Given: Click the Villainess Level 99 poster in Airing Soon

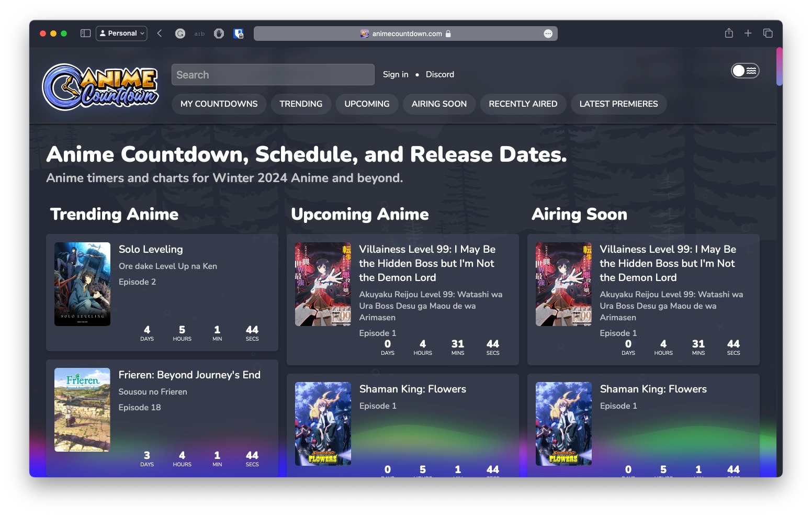Looking at the screenshot, I should point(563,284).
